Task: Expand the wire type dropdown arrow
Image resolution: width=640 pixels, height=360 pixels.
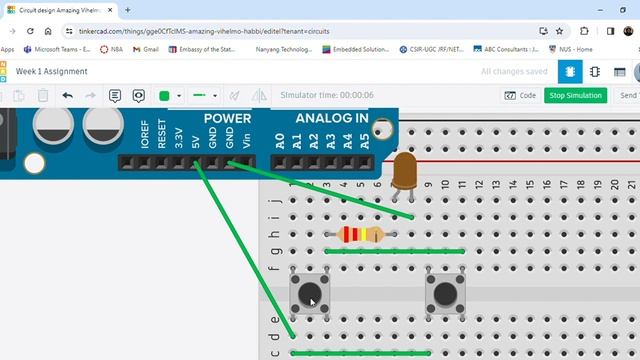Action: (x=215, y=96)
